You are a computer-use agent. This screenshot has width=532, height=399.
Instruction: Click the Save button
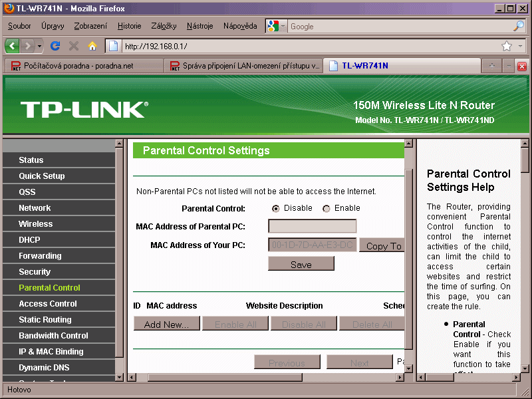point(301,264)
